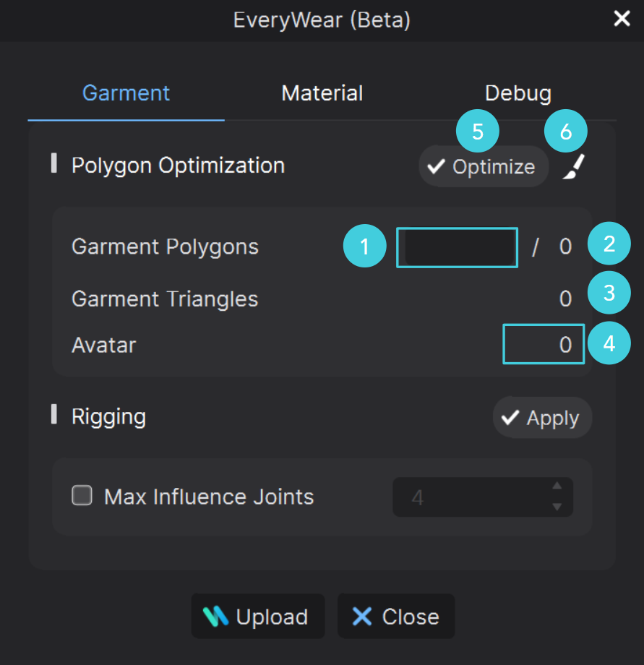The image size is (644, 665).
Task: Select the Garment tab
Action: tap(126, 93)
